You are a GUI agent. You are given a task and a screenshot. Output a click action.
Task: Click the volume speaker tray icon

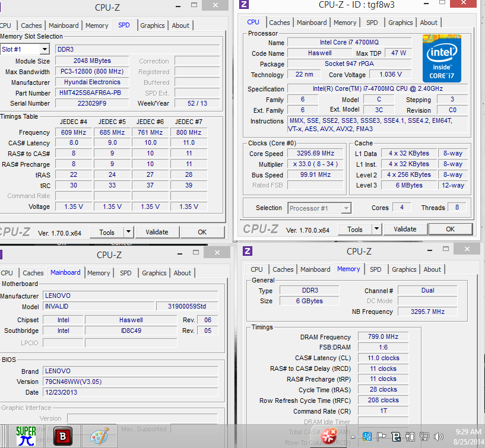pos(438,437)
